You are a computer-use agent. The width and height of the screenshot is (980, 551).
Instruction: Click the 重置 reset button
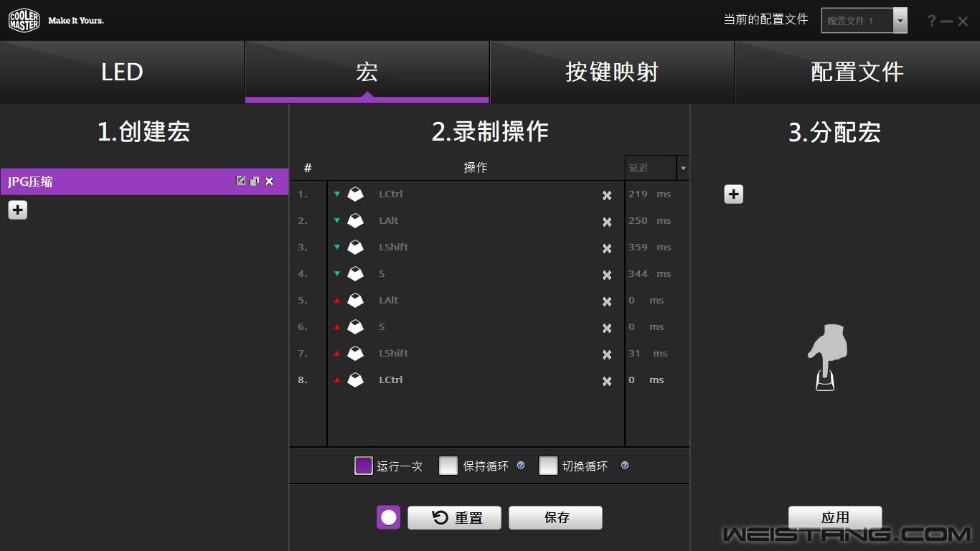[455, 517]
